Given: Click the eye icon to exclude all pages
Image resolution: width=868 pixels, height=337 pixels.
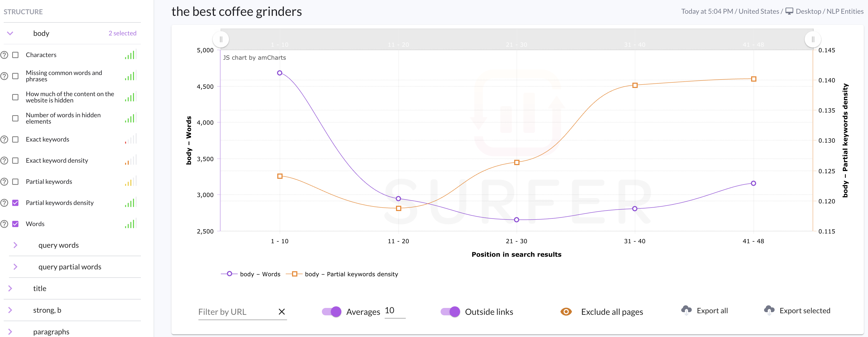Looking at the screenshot, I should click(x=566, y=312).
